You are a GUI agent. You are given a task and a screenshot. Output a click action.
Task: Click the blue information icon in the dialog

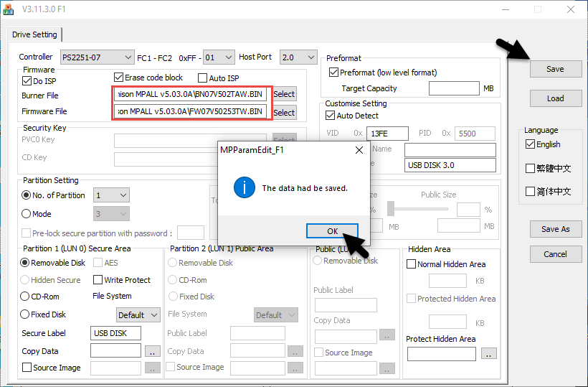245,187
